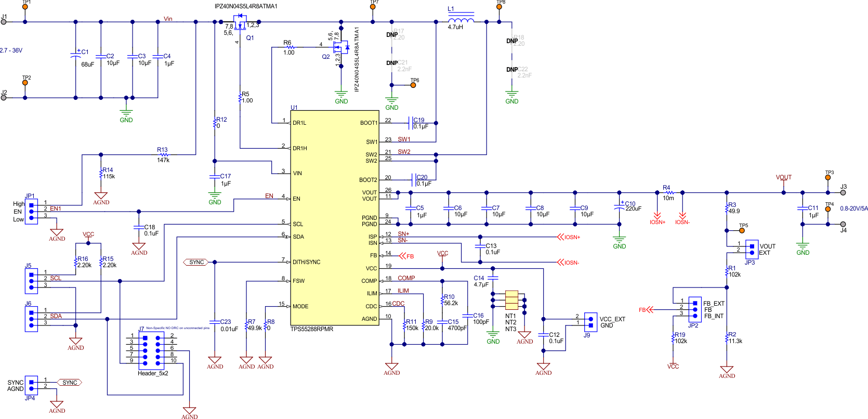Select the TP6 test point marker
Viewport: 868px width, 419px height.
pos(414,85)
